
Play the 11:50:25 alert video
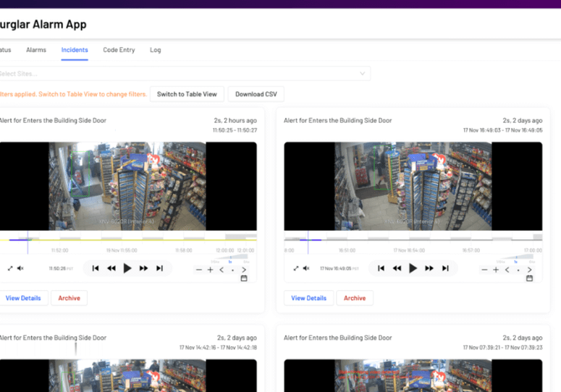tap(127, 268)
